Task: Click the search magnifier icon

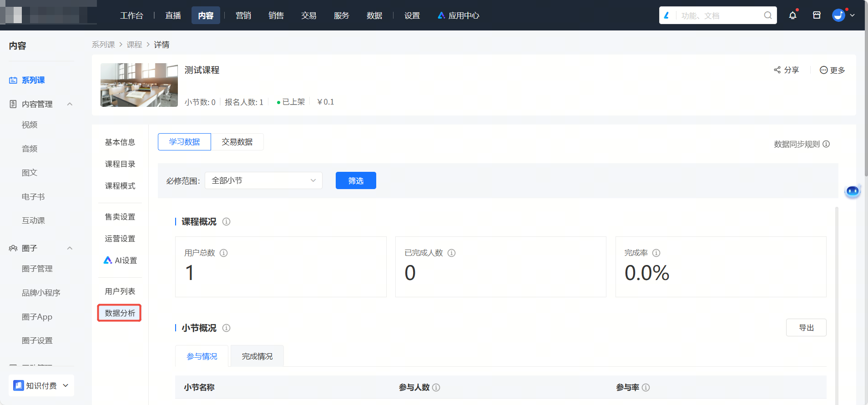Action: click(768, 15)
